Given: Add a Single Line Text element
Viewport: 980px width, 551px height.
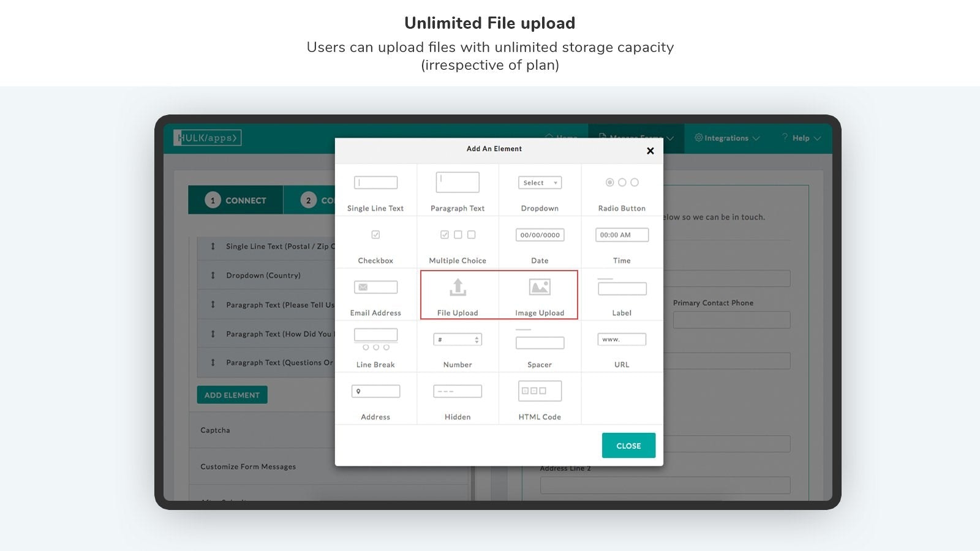Looking at the screenshot, I should point(375,182).
